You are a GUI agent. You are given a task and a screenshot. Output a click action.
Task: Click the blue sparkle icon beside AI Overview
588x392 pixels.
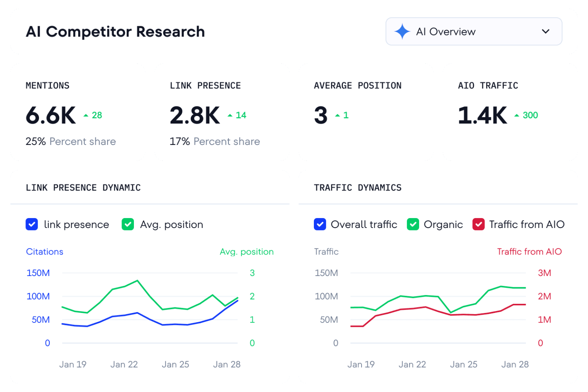coord(402,31)
